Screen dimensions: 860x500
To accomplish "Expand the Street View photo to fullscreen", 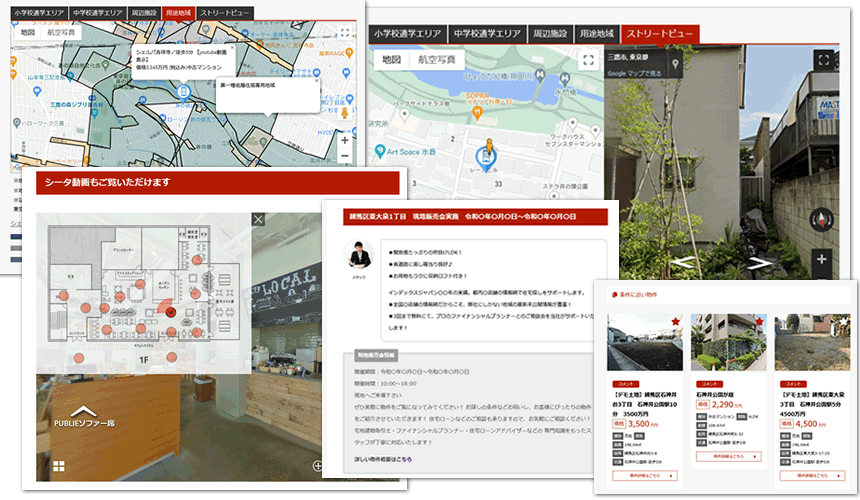I will pos(823,60).
